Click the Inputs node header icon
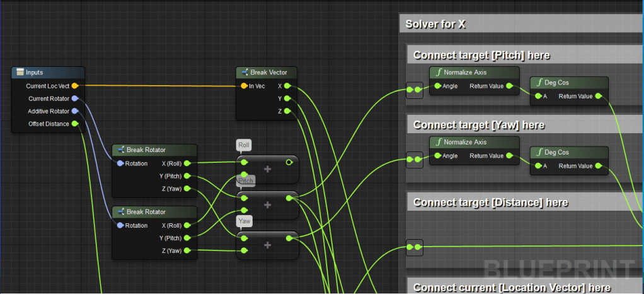Viewport: 644px width, 294px height. [20, 73]
